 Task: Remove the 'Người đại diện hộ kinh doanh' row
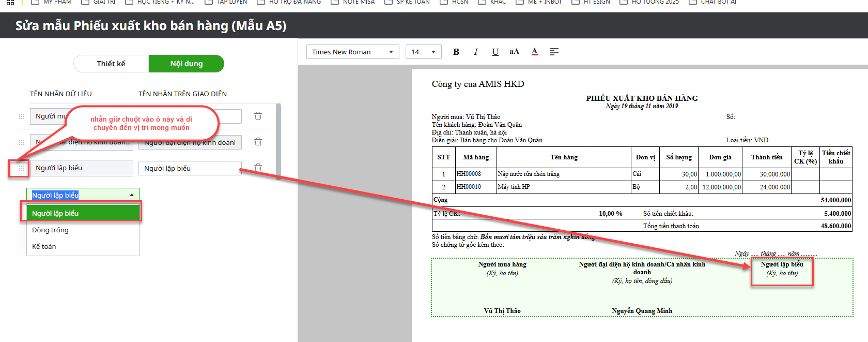(x=258, y=142)
